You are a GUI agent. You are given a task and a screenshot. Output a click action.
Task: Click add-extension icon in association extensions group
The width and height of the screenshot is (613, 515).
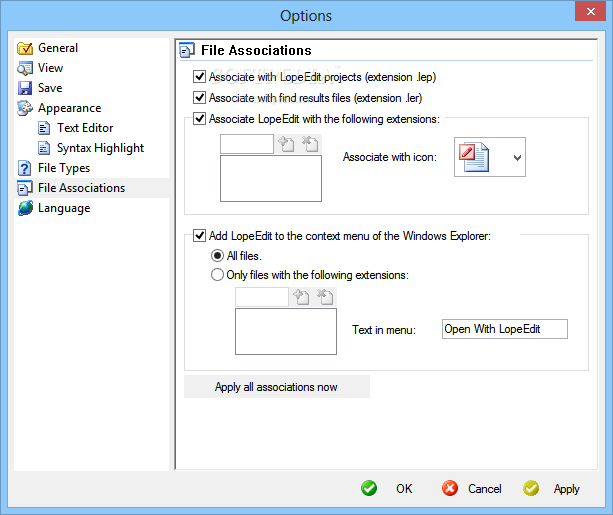click(x=286, y=144)
